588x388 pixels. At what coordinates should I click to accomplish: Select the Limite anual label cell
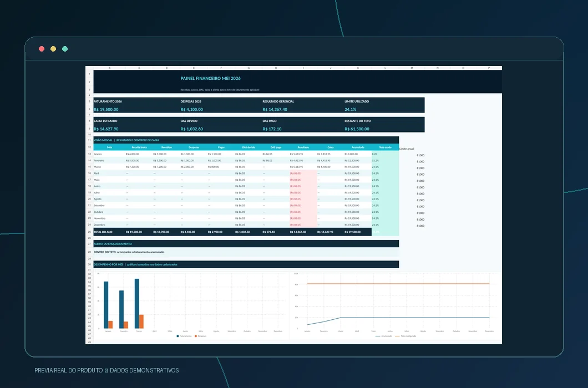407,149
